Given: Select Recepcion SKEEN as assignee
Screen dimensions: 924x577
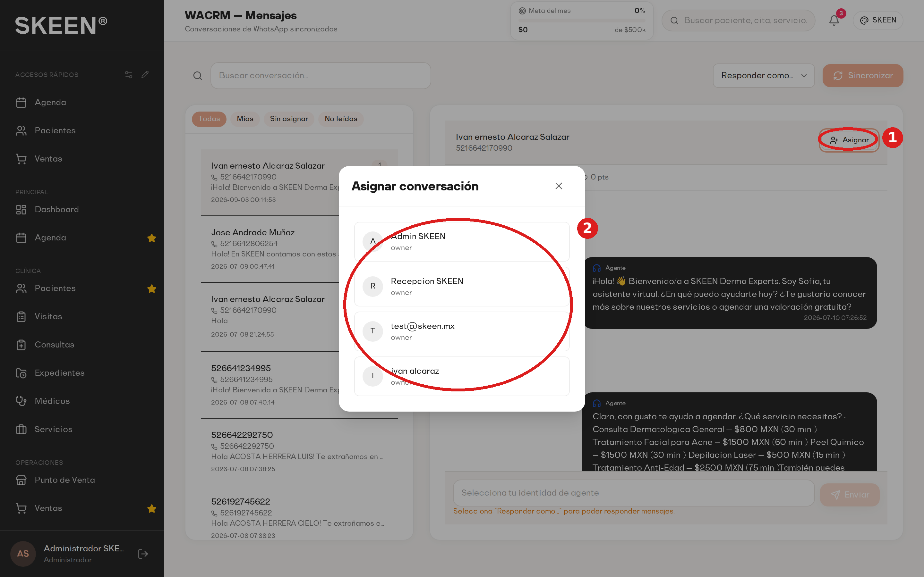Looking at the screenshot, I should click(462, 286).
